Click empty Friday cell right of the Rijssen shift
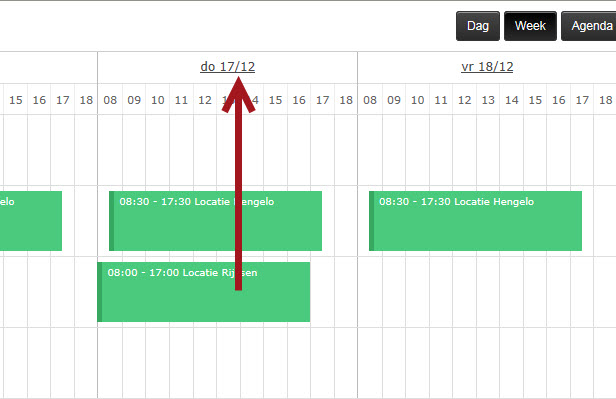Image resolution: width=616 pixels, height=399 pixels. (x=487, y=292)
